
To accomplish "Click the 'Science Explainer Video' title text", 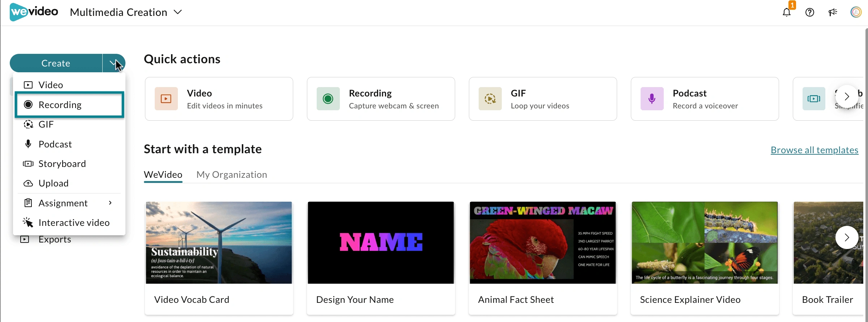I will (x=690, y=300).
